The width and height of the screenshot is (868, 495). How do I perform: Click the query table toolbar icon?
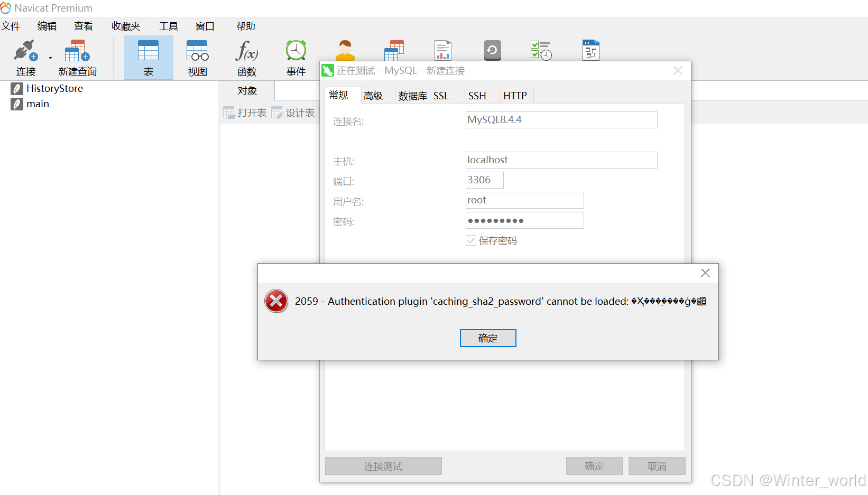tap(394, 50)
